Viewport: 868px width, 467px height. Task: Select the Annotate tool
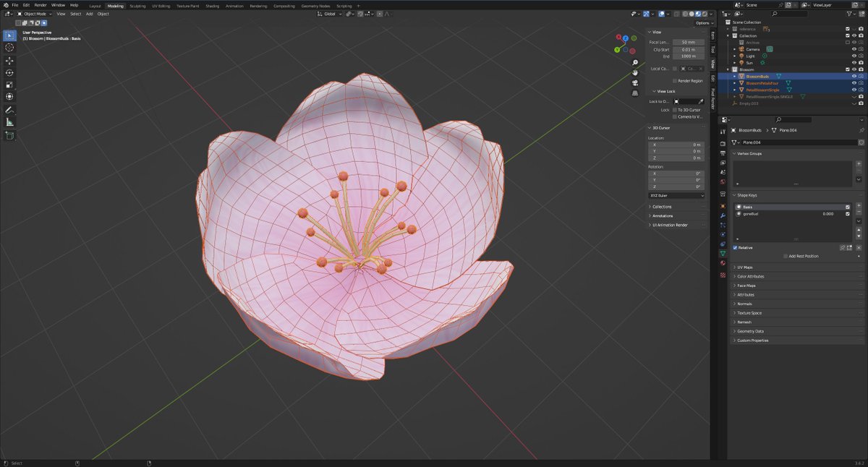[x=9, y=110]
